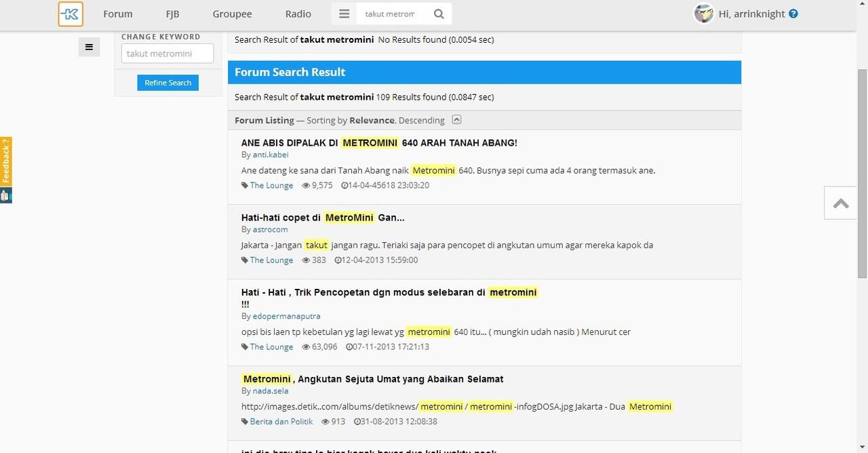
Task: Open the Berita dan Politik category tag
Action: (281, 421)
